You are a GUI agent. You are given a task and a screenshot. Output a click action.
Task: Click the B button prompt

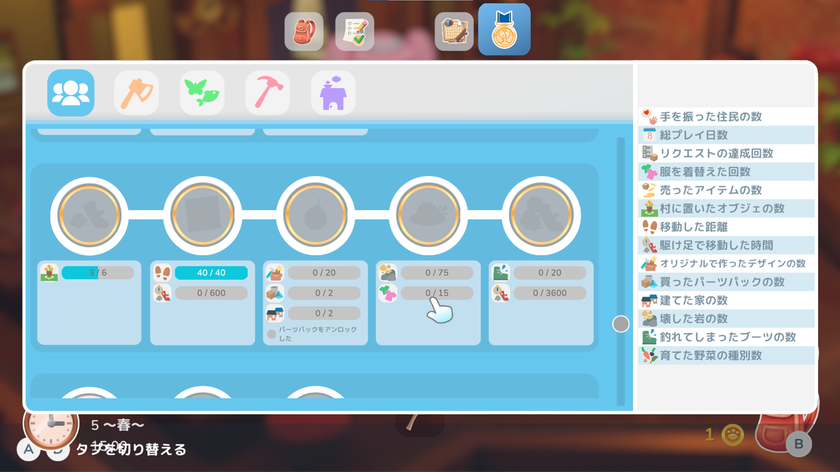tap(798, 444)
